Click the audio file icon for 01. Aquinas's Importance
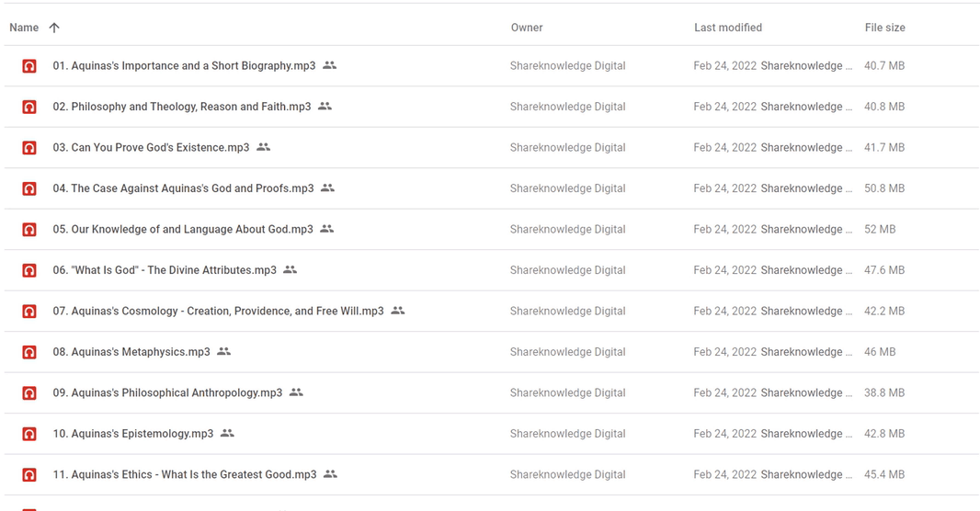 [29, 66]
